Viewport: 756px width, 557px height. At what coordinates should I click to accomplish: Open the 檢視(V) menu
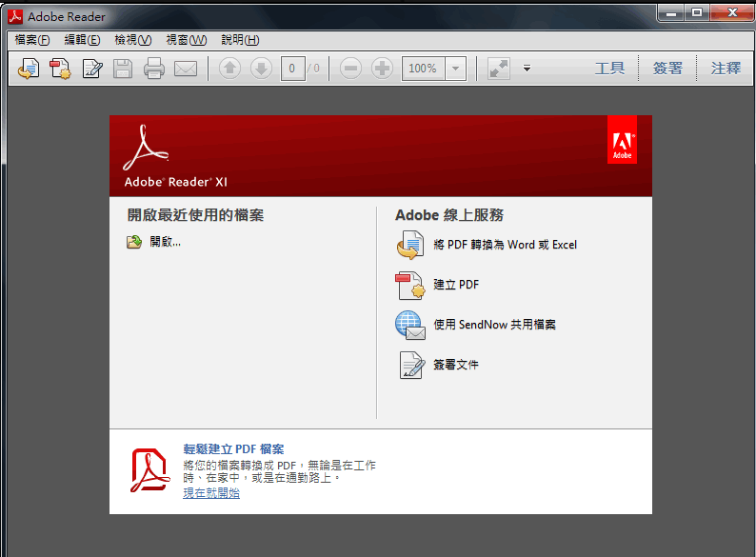(x=133, y=40)
